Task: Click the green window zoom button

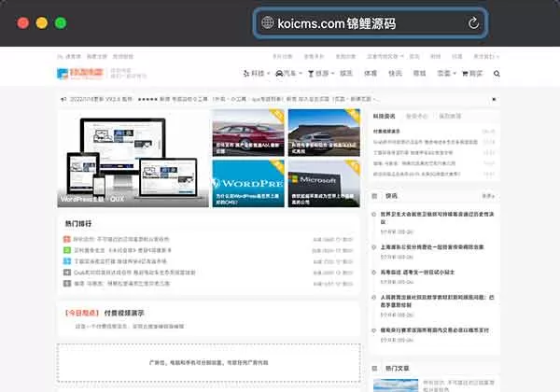Action: click(61, 22)
